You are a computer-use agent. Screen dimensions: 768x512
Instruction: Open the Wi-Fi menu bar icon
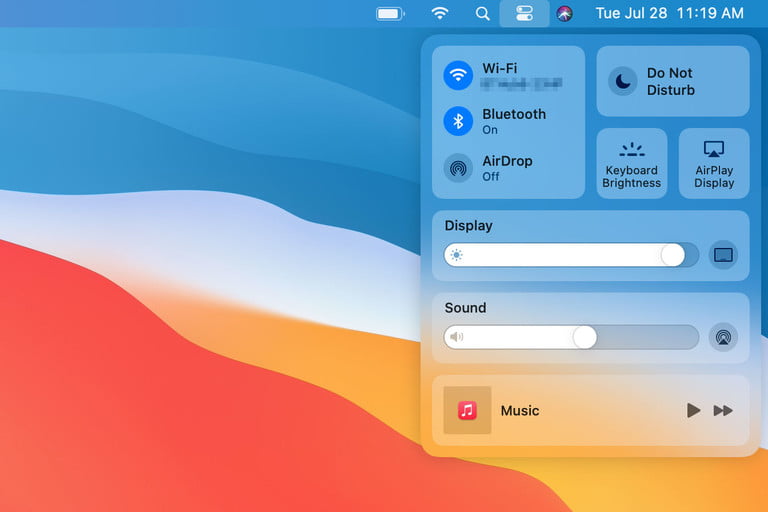(440, 13)
